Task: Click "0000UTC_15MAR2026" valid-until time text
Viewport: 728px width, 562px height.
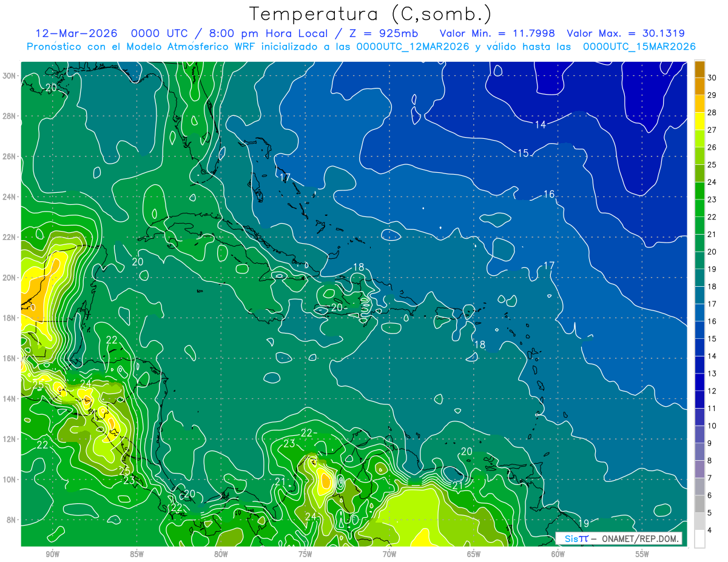Action: tap(639, 47)
